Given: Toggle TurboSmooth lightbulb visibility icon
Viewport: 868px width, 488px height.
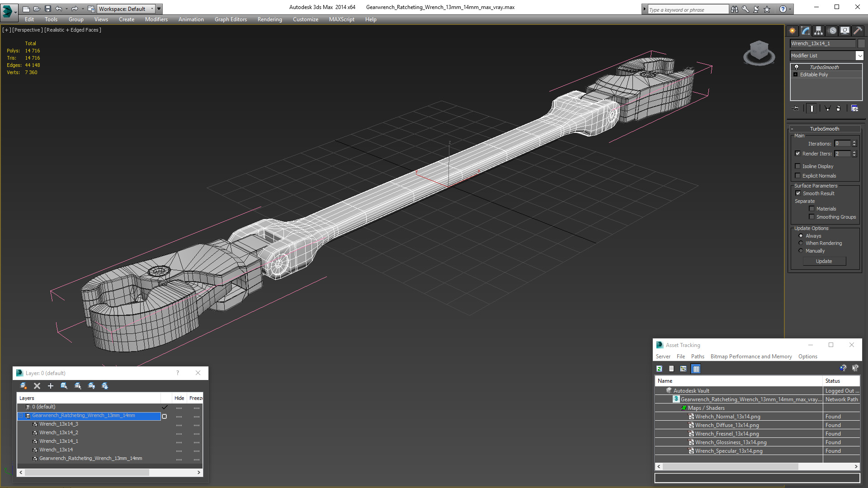Looking at the screenshot, I should coord(797,67).
